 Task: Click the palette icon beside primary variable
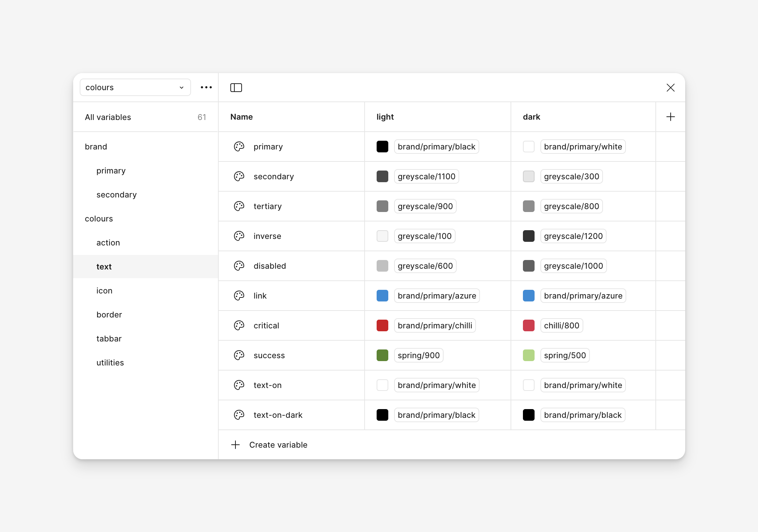[239, 147]
